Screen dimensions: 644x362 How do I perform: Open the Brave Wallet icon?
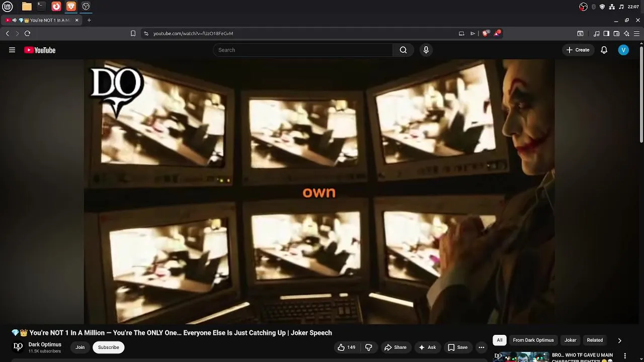coord(616,33)
